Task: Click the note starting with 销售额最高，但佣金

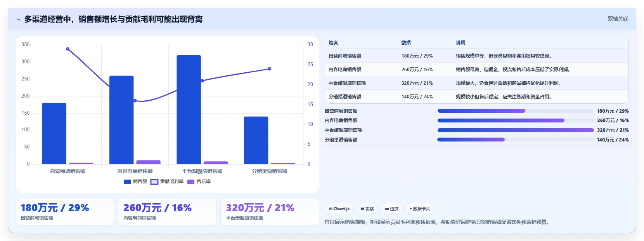Action: pyautogui.click(x=513, y=70)
